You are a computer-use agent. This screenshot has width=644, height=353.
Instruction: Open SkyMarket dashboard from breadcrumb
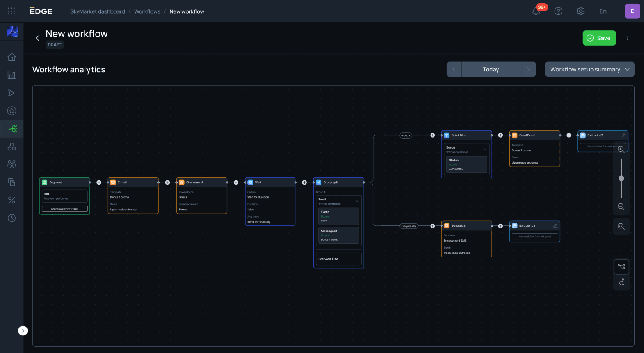97,11
